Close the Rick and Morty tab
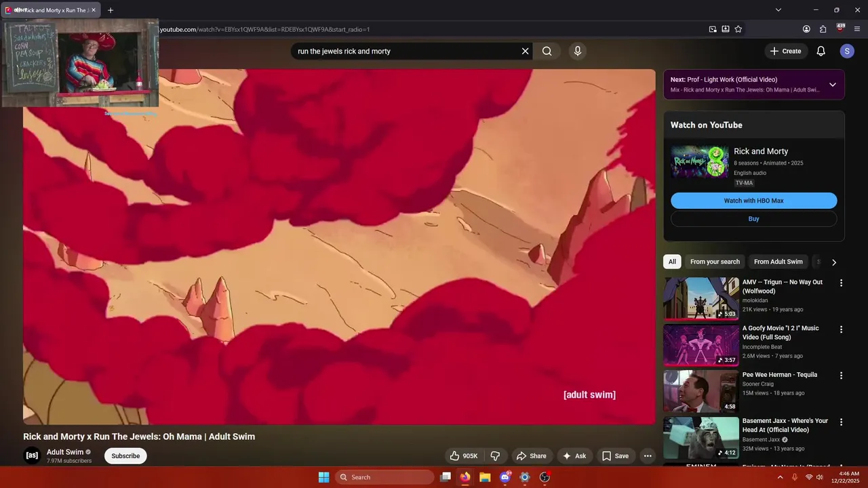868x488 pixels. [94, 10]
